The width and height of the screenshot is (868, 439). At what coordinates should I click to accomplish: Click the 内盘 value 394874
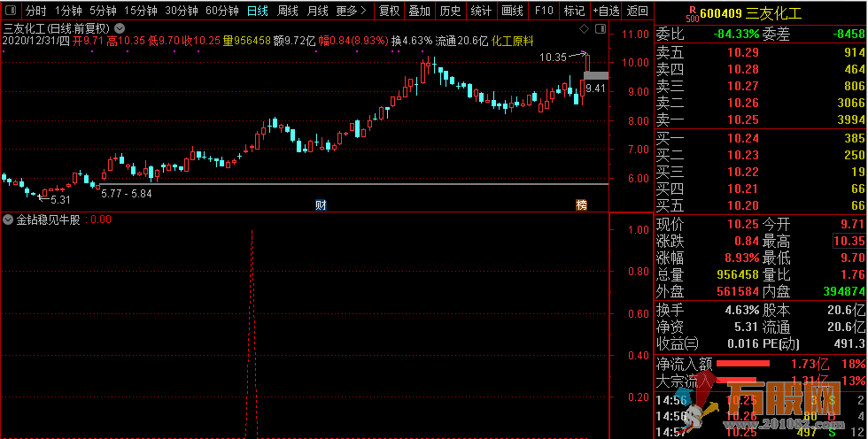(x=843, y=291)
